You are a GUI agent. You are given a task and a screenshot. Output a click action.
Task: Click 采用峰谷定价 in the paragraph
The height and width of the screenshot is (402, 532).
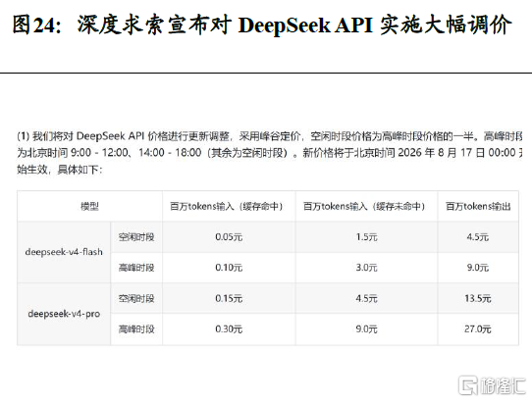[269, 136]
